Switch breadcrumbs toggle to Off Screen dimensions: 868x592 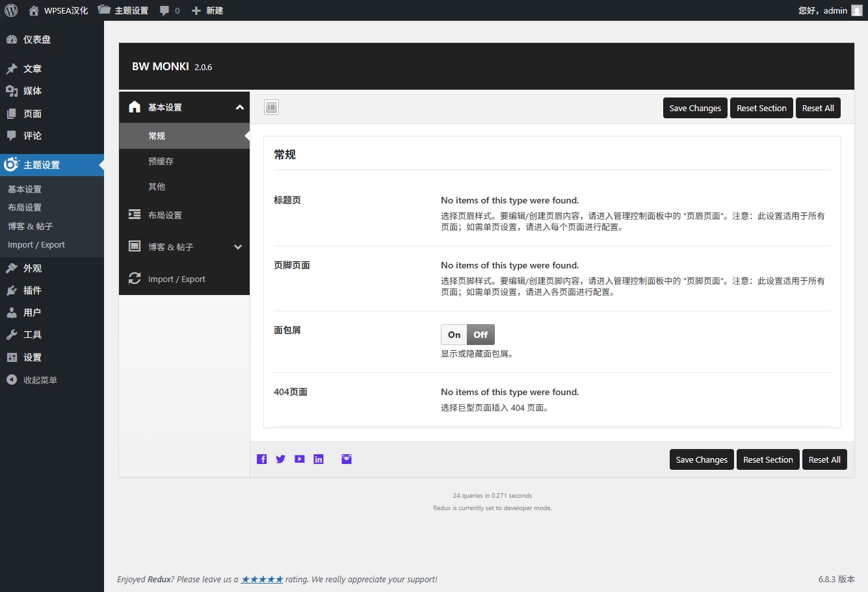pyautogui.click(x=480, y=335)
